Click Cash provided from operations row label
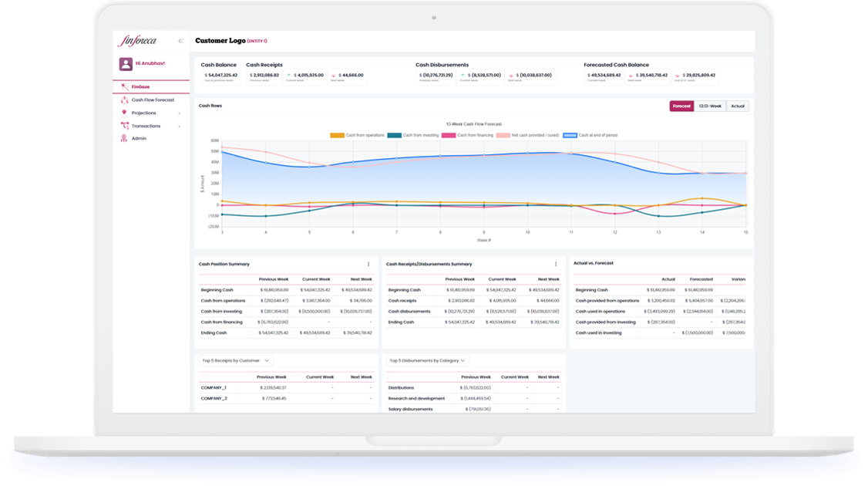 [x=607, y=301]
